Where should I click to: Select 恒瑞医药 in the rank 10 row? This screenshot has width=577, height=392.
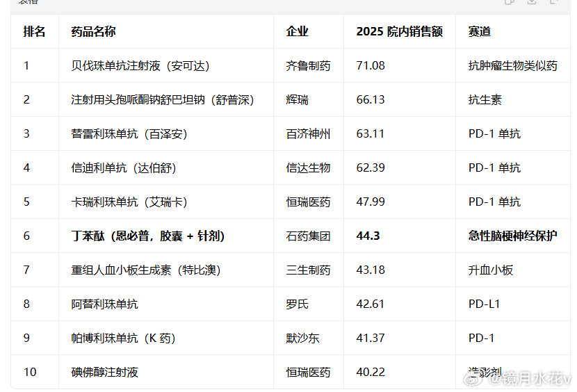(309, 373)
